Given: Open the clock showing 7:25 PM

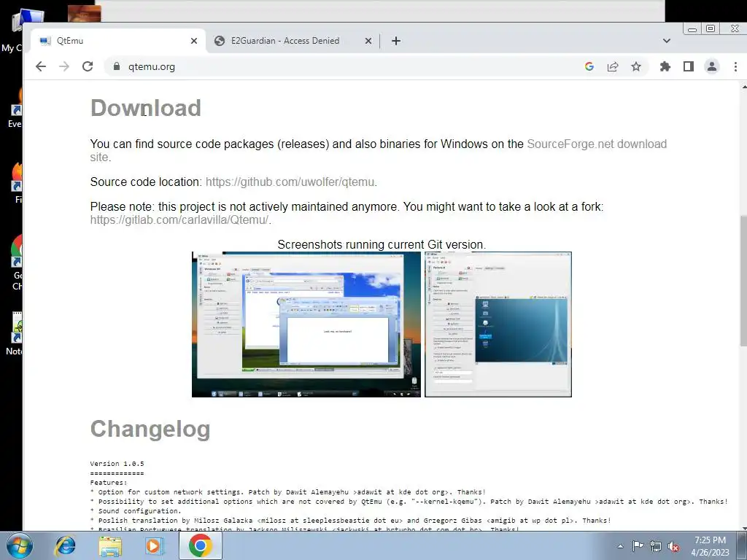Looking at the screenshot, I should coord(710,546).
